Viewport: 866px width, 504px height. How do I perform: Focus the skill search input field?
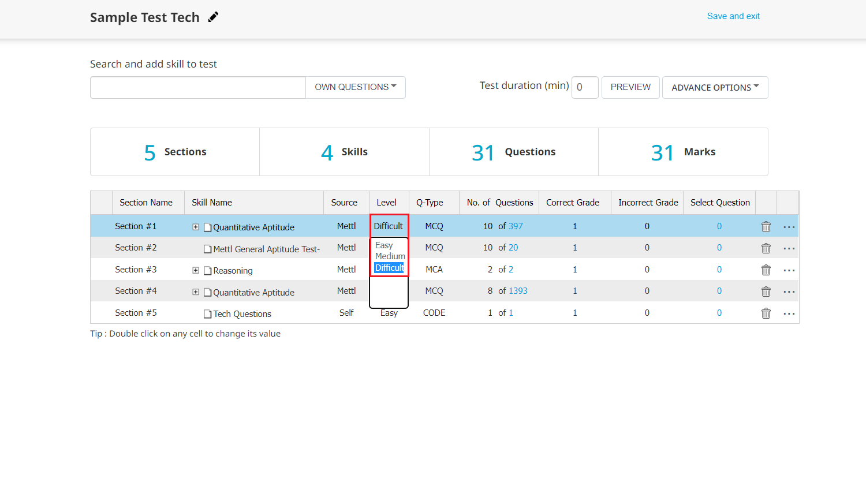coord(198,87)
